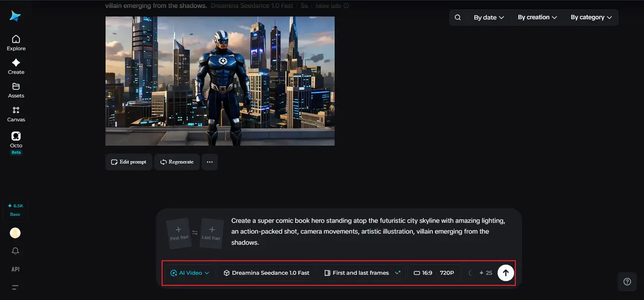Choose the Dreamina Seedance 1.0 Fast model
This screenshot has height=300, width=644.
point(266,273)
